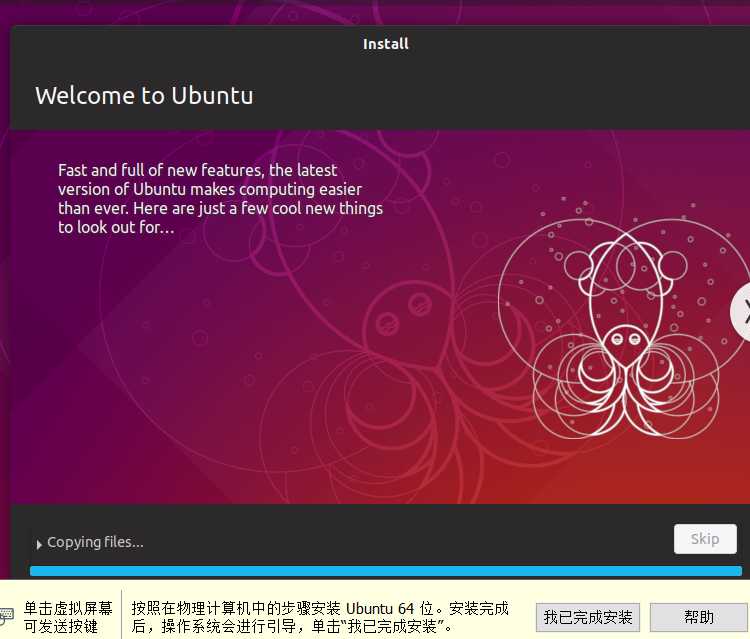Click the cuttlefish mascot illustration

624,316
